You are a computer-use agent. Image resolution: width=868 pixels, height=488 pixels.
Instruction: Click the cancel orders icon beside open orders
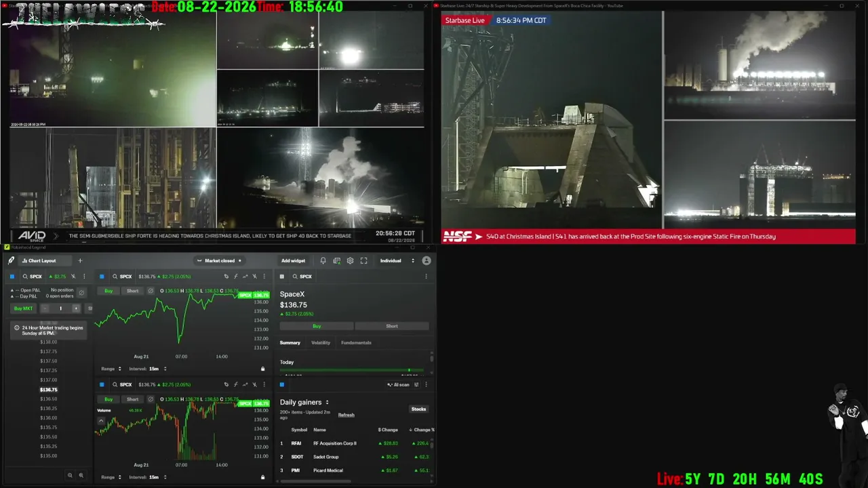point(81,293)
